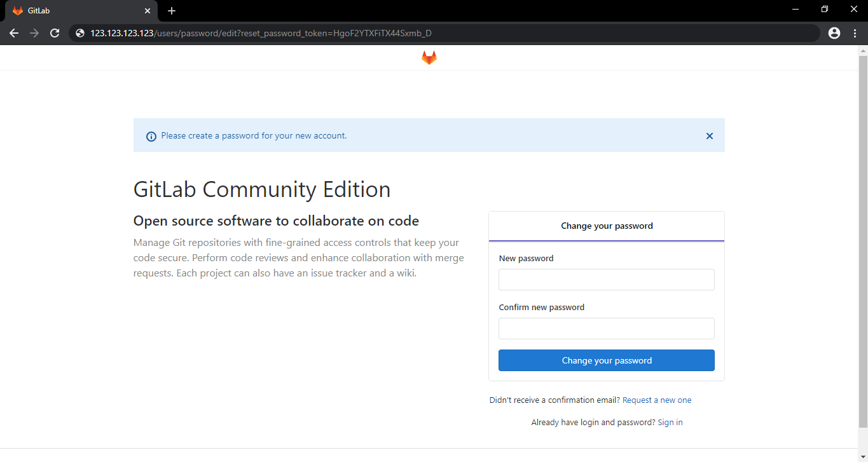The image size is (868, 462).
Task: Minimize the browser window
Action: point(795,10)
